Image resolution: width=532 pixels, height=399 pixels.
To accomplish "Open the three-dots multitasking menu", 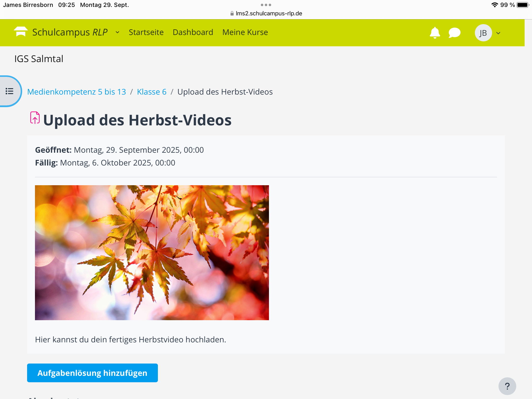I will point(266,5).
